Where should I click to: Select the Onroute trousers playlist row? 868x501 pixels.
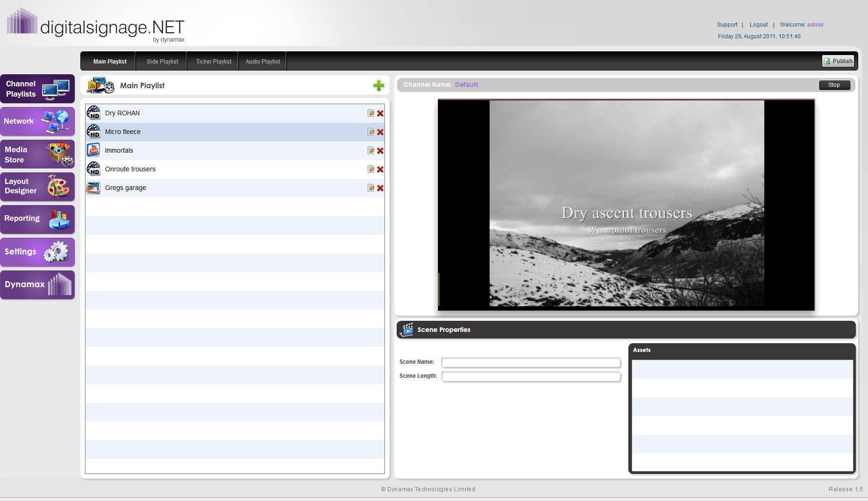pos(235,169)
